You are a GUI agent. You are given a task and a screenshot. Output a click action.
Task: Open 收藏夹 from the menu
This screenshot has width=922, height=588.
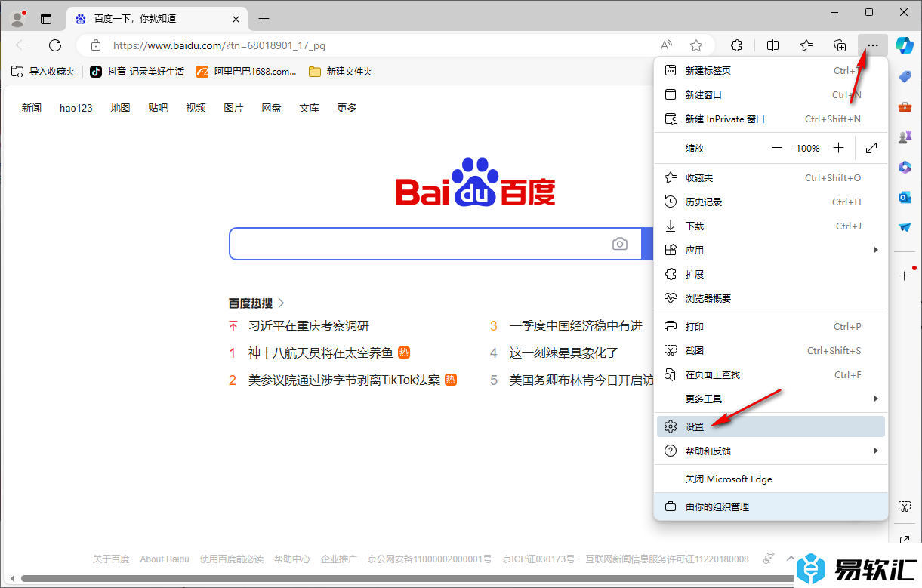tap(770, 177)
